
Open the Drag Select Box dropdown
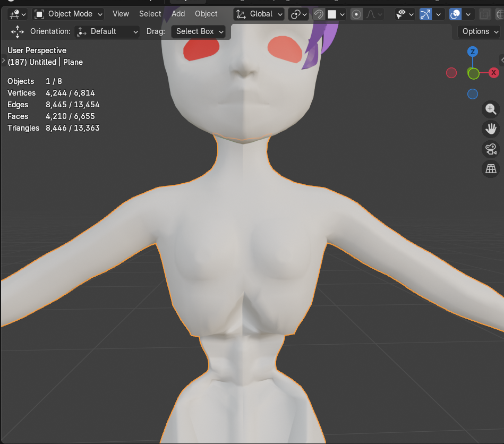(198, 31)
